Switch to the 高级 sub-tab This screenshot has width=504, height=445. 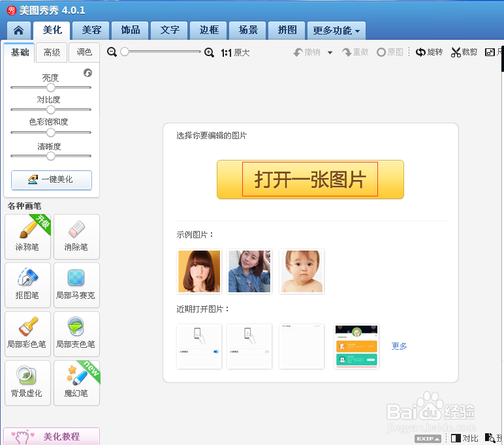[x=52, y=52]
